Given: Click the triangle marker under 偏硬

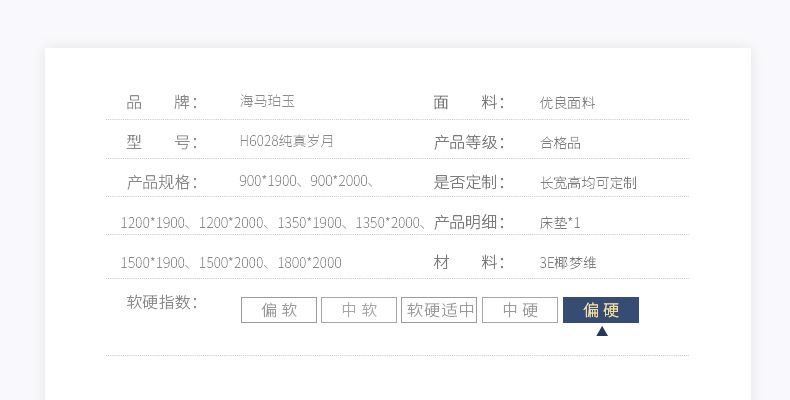Looking at the screenshot, I should (x=602, y=331).
